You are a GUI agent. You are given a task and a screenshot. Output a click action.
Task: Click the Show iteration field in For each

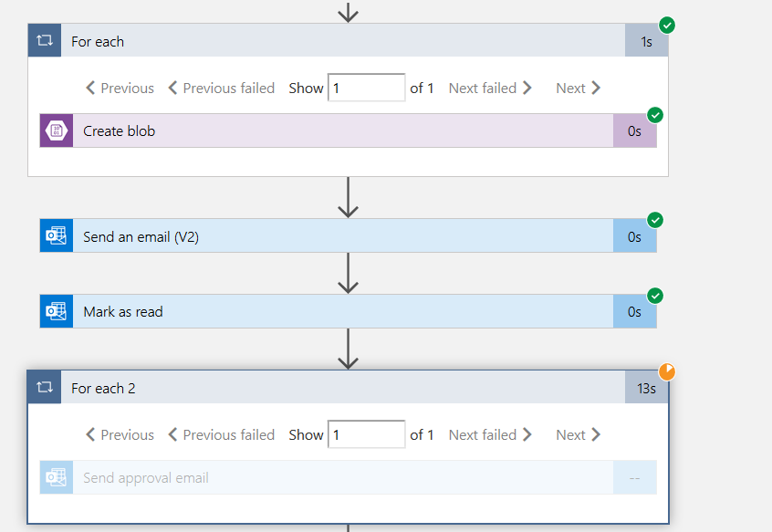pos(366,88)
